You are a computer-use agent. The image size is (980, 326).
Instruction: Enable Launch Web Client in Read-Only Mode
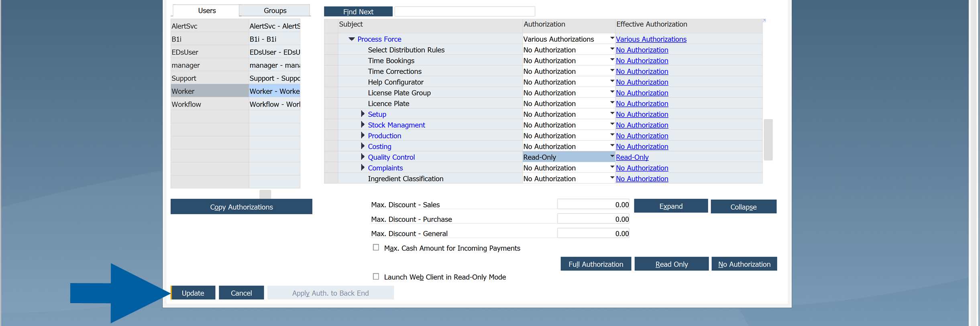coord(376,276)
